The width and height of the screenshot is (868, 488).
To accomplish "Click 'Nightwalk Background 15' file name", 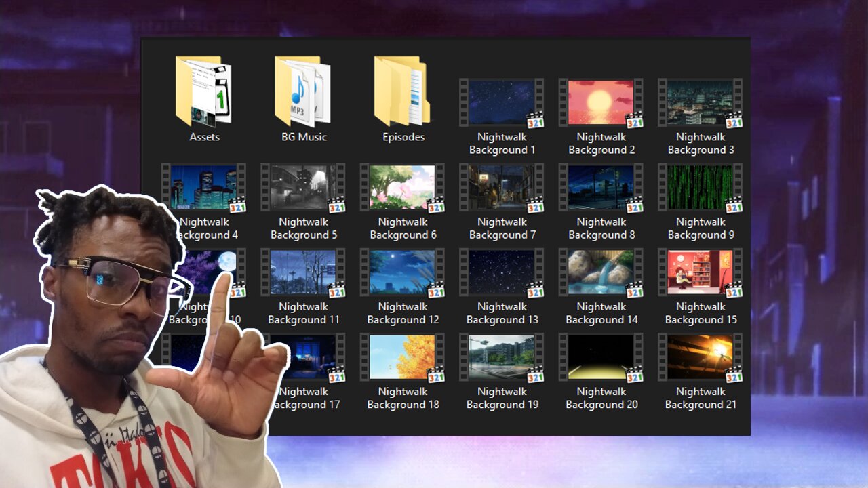I will pyautogui.click(x=701, y=313).
